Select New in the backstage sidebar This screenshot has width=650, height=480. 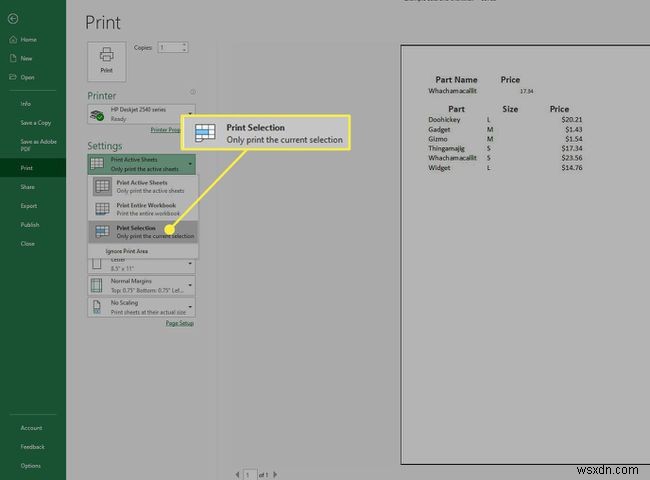pyautogui.click(x=26, y=58)
